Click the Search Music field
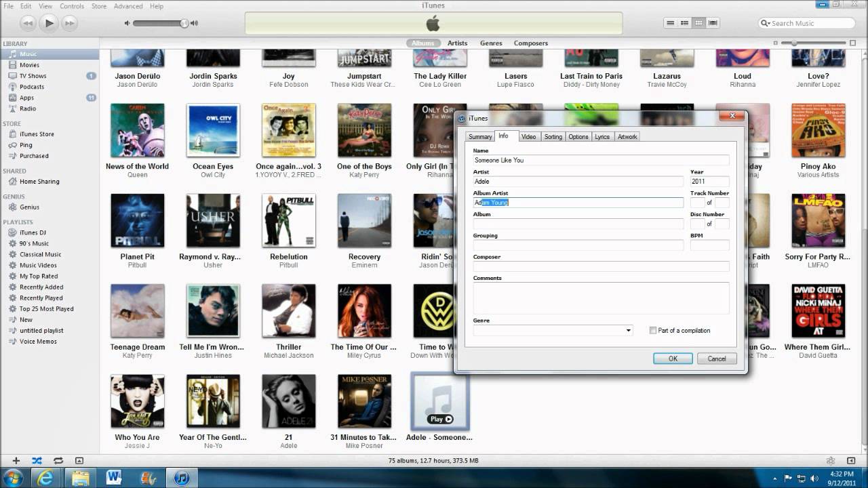The height and width of the screenshot is (488, 868). [x=807, y=23]
